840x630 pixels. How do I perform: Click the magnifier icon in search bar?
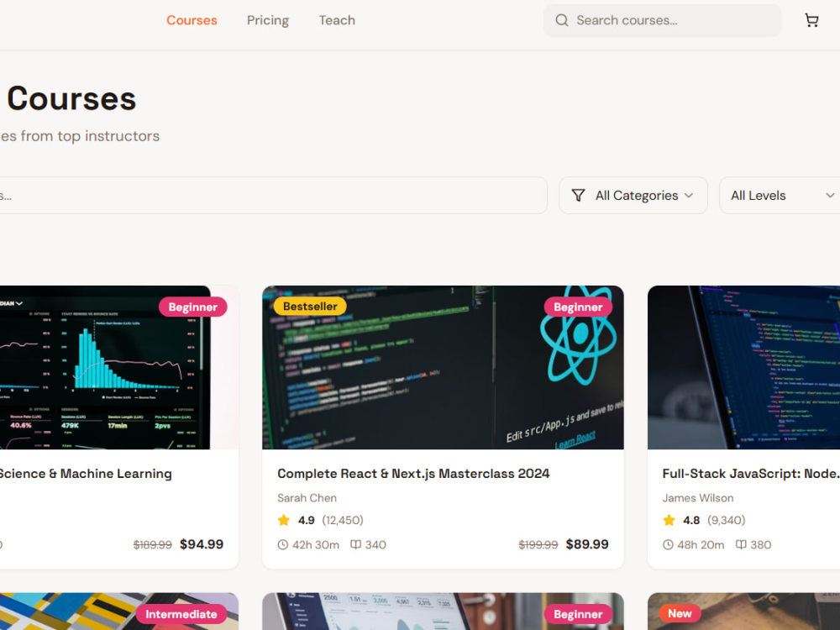point(561,20)
